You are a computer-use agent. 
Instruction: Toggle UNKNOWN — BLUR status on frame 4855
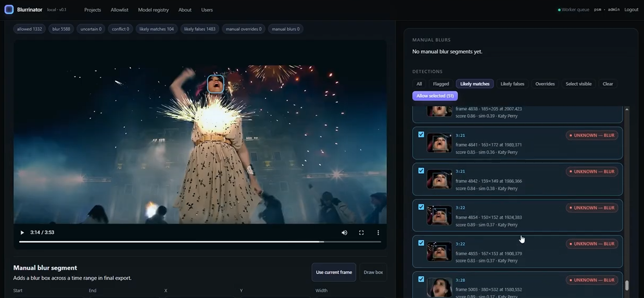592,244
